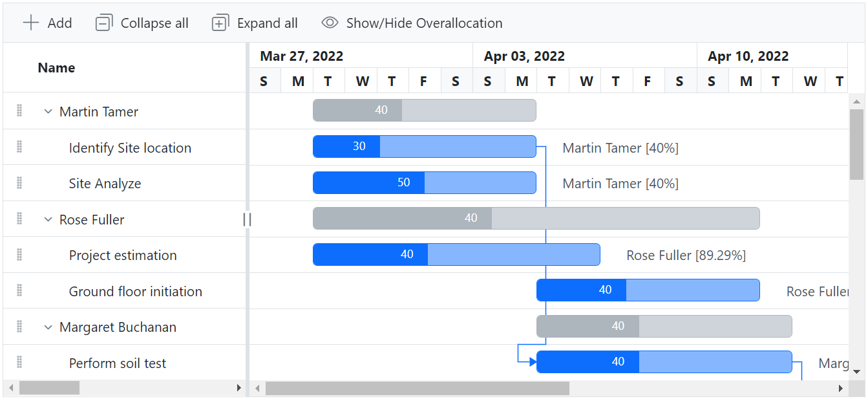
Task: Select the Expand all icon
Action: (220, 22)
